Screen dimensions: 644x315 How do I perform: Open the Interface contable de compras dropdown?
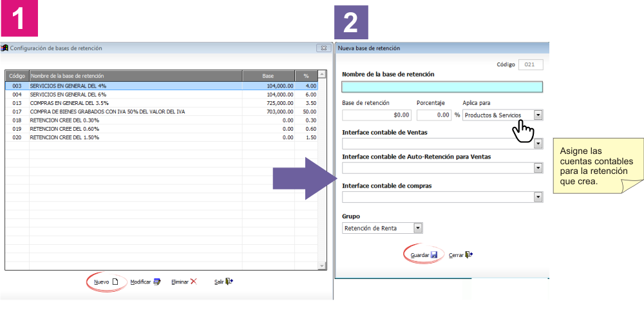point(538,197)
